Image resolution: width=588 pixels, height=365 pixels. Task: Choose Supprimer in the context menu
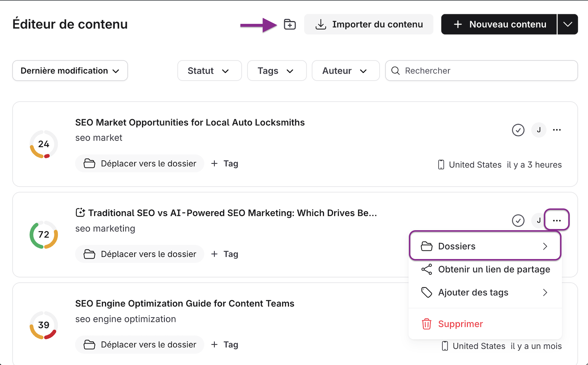(485, 324)
